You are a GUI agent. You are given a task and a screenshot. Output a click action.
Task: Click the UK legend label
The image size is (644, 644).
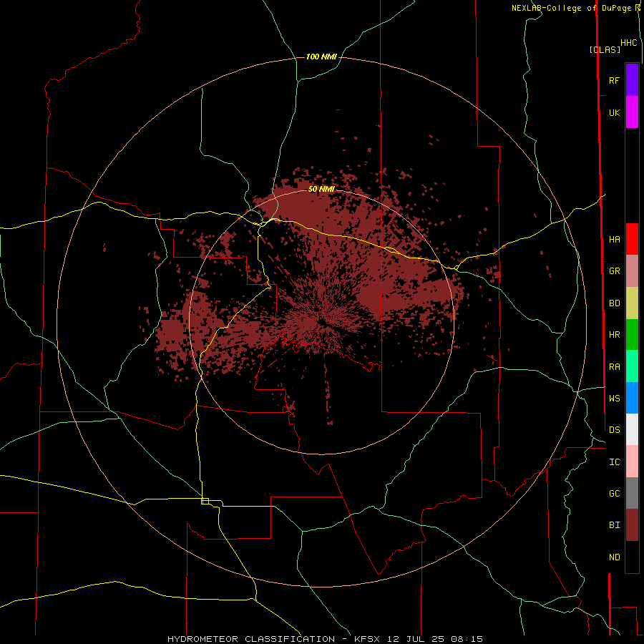(614, 112)
